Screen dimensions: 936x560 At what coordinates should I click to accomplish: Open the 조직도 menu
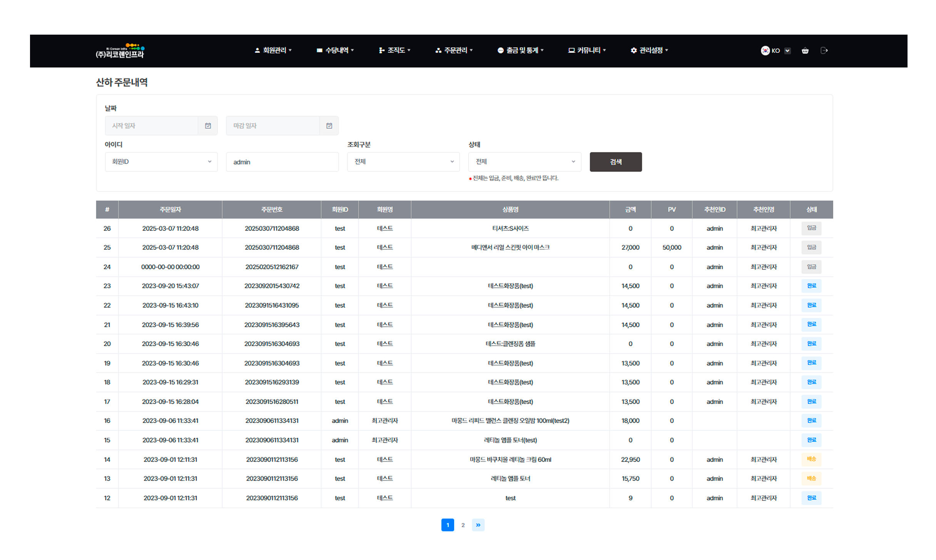click(394, 50)
